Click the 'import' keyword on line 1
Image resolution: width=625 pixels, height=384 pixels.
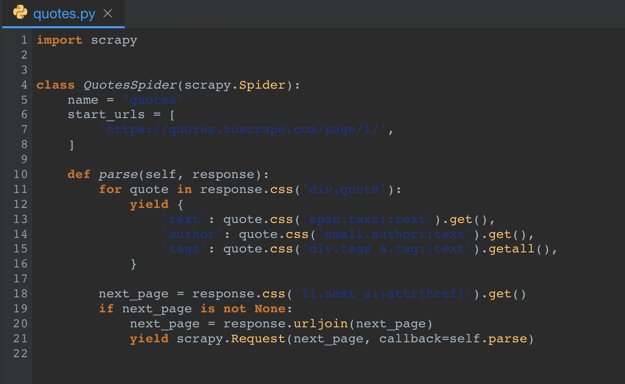tap(59, 40)
